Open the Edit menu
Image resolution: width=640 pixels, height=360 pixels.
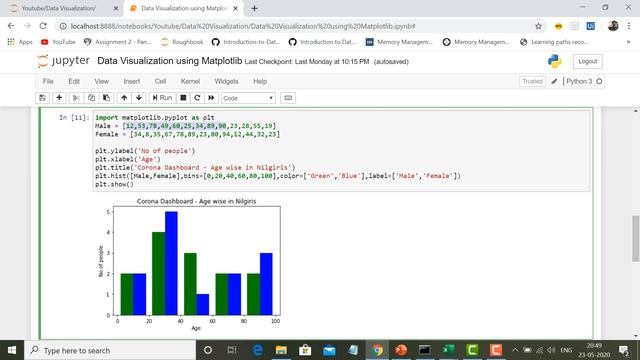pos(74,81)
